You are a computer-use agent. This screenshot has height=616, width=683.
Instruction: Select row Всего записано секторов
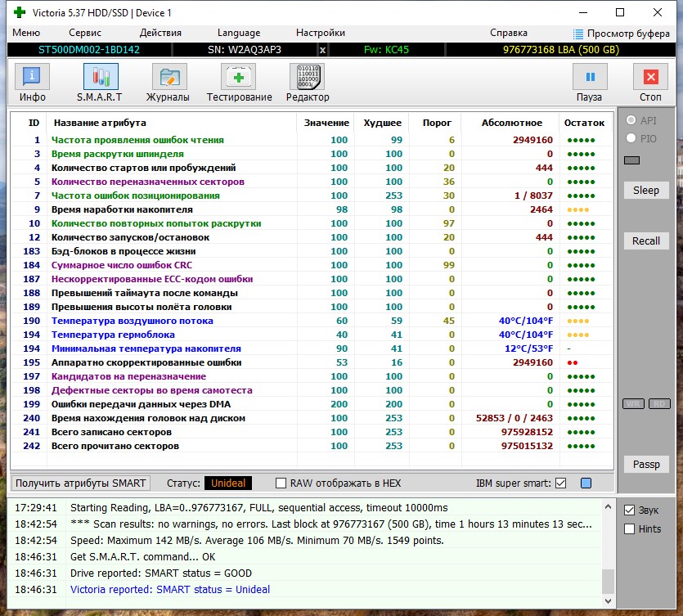coord(312,432)
